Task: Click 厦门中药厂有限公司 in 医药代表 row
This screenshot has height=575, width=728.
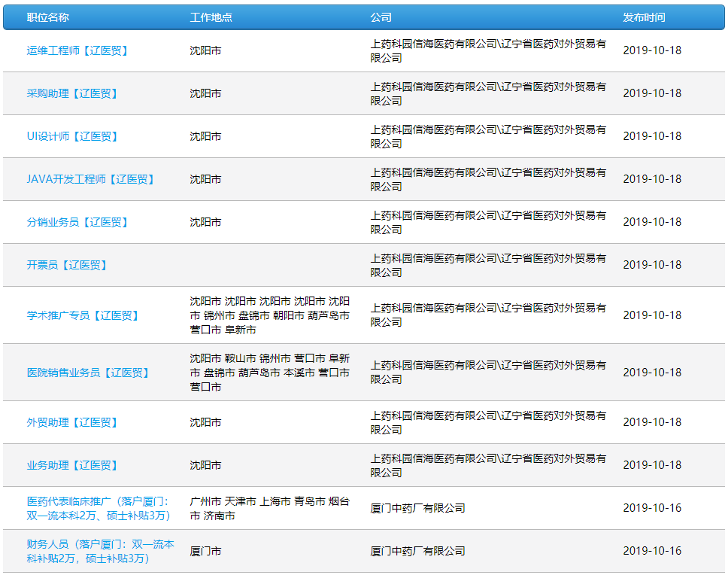Action: 417,508
